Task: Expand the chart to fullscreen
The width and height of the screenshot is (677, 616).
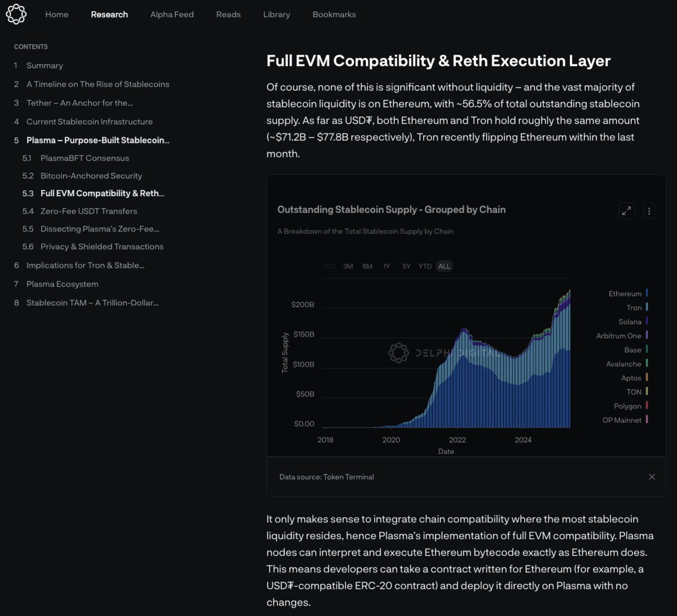Action: click(626, 211)
